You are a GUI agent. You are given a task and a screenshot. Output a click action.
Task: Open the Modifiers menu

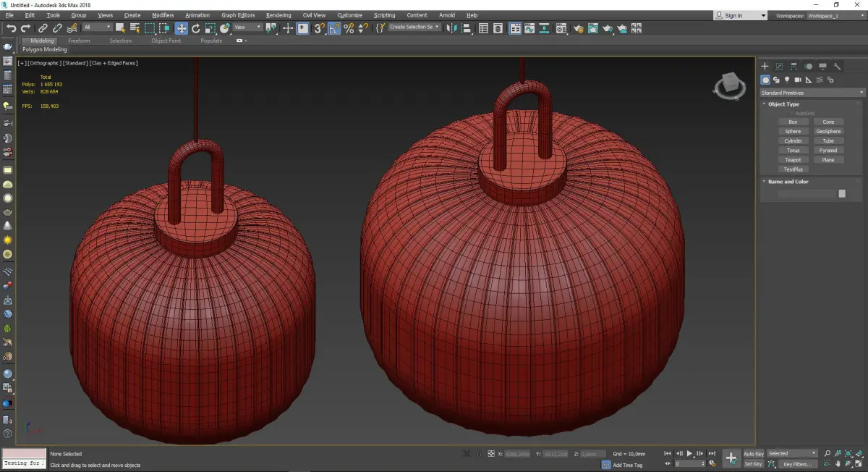coord(163,15)
